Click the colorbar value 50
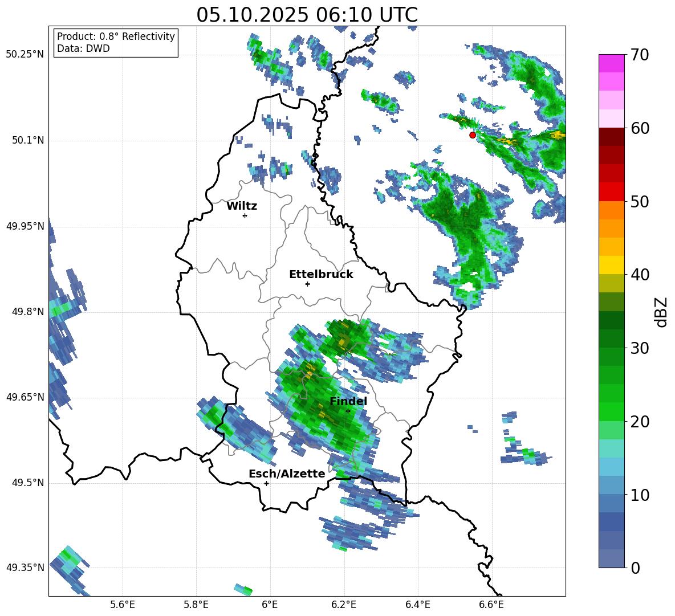The image size is (675, 616). pyautogui.click(x=640, y=201)
